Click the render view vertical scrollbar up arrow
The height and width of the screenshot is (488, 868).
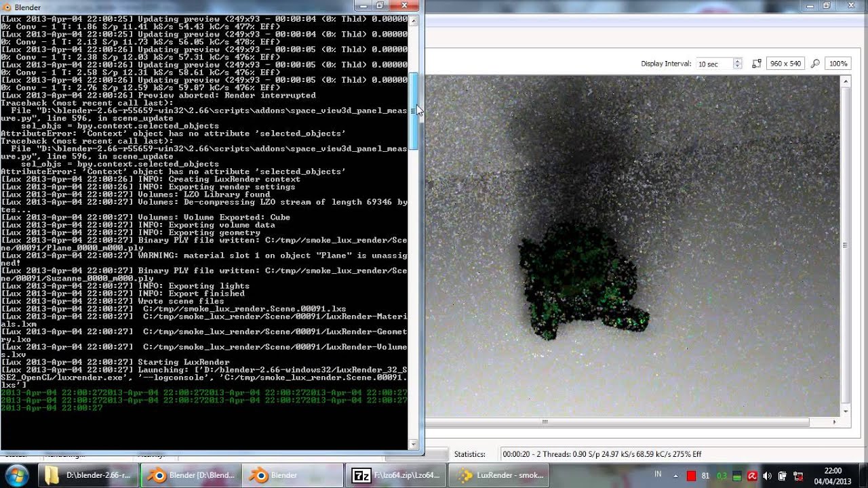(x=845, y=81)
